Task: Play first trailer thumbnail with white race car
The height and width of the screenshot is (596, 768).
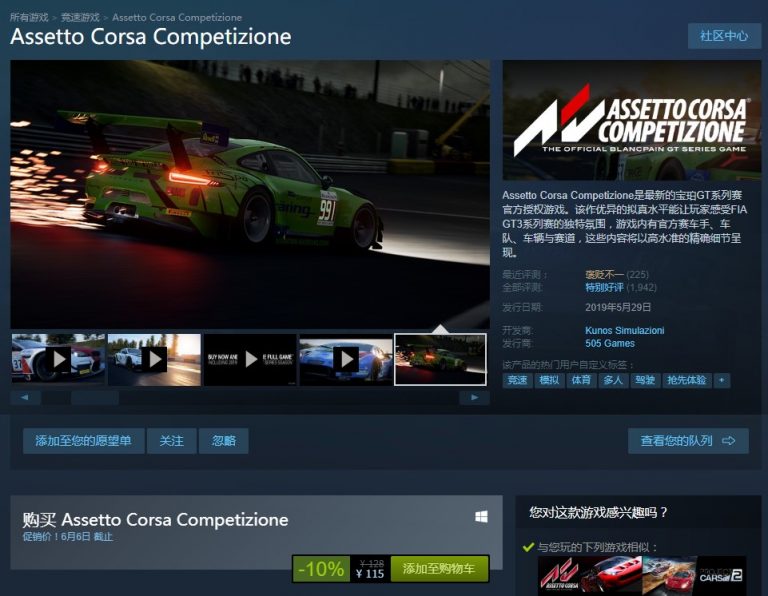Action: coord(58,359)
